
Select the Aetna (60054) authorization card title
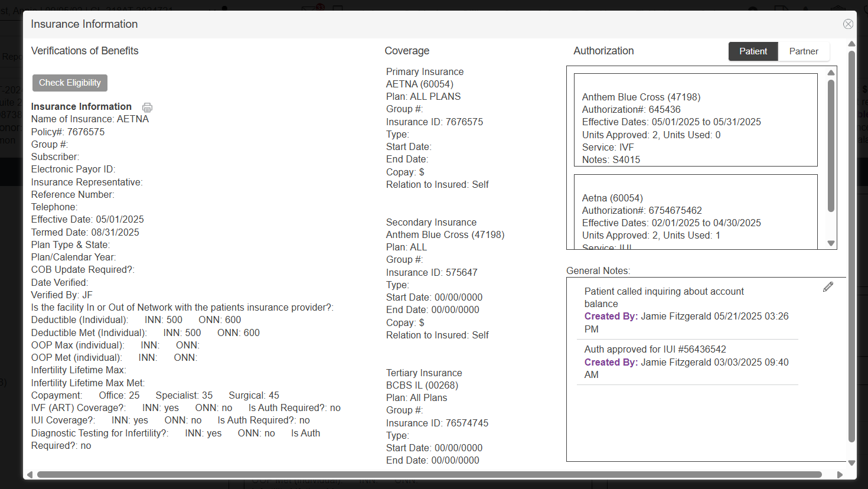612,198
